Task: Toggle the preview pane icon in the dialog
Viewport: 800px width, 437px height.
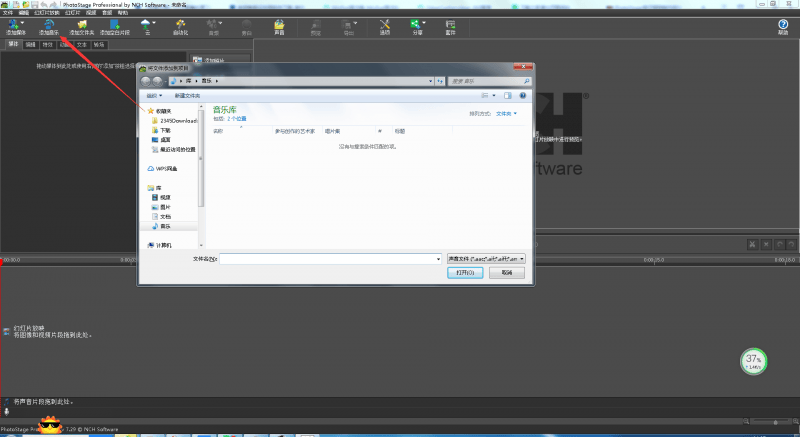Action: [x=508, y=96]
